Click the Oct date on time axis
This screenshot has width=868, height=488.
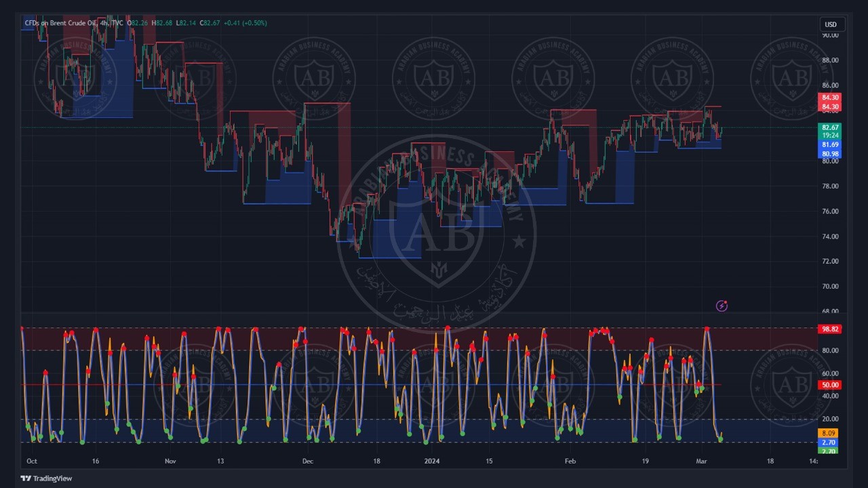31,462
